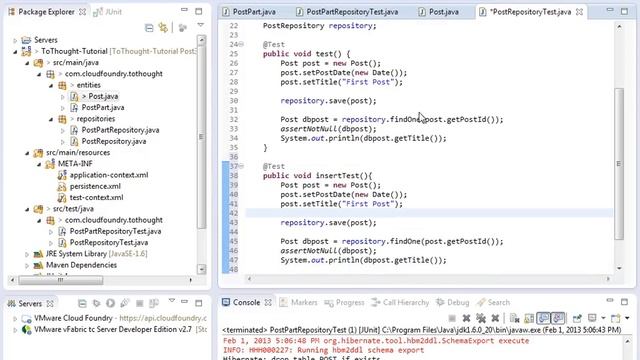Expand VMware vFabric tc Server entry
Viewport: 640px width, 360px height.
tap(15, 330)
